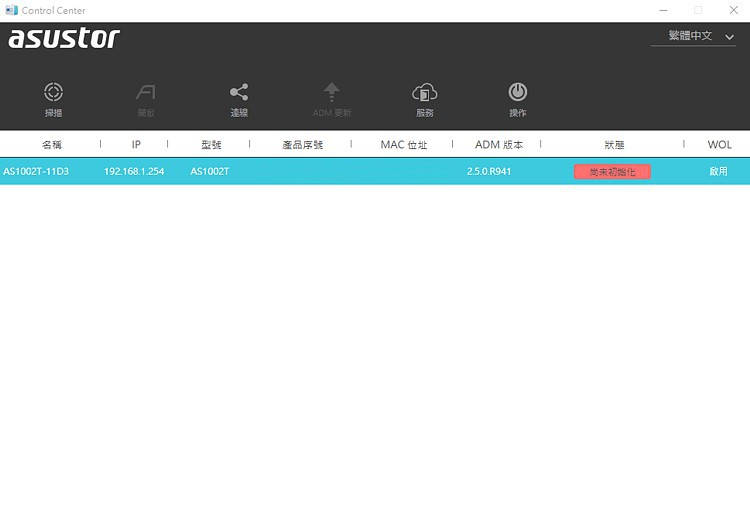
Task: Click the WOL column header
Action: [719, 144]
